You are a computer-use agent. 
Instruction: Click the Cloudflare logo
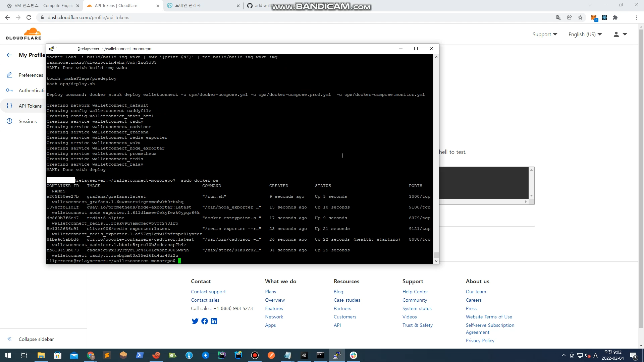point(23,34)
